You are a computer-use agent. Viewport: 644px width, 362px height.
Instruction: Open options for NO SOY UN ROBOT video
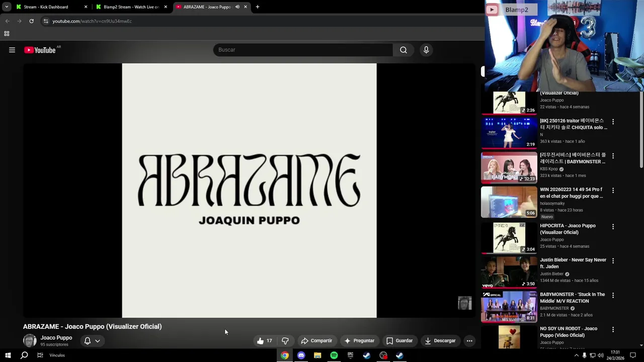pyautogui.click(x=613, y=329)
